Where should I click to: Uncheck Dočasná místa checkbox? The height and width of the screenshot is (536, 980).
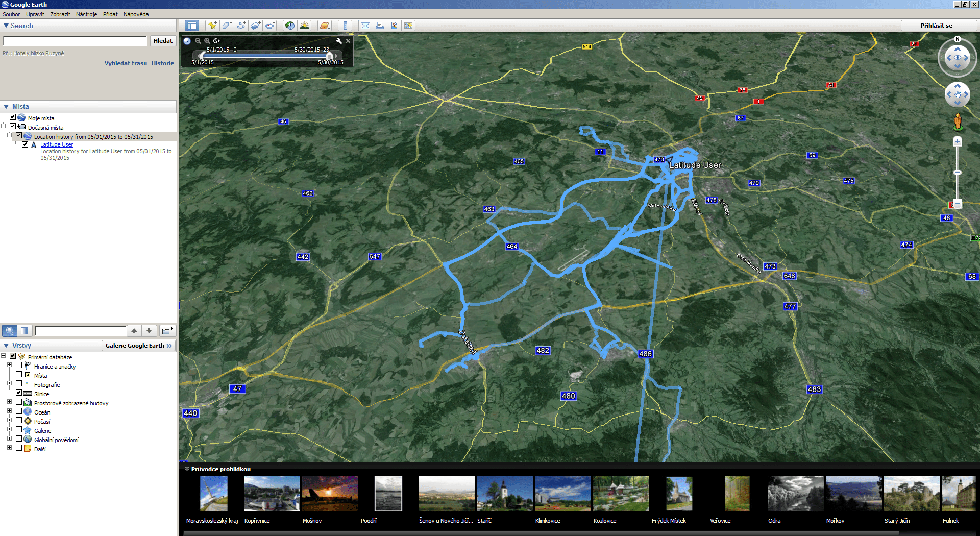pyautogui.click(x=13, y=127)
